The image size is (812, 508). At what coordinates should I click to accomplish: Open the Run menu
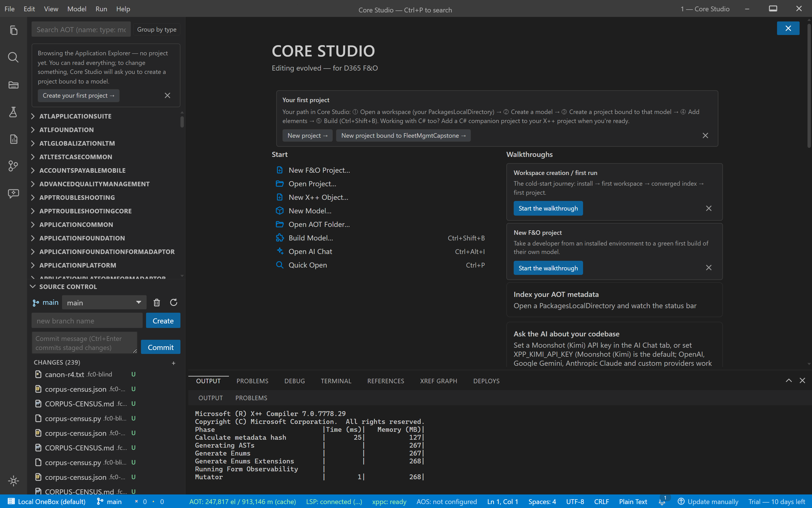pyautogui.click(x=101, y=9)
